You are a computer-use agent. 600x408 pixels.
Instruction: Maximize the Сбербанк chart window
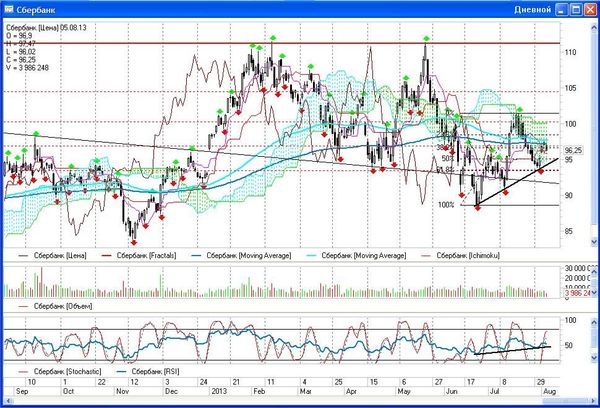576,9
